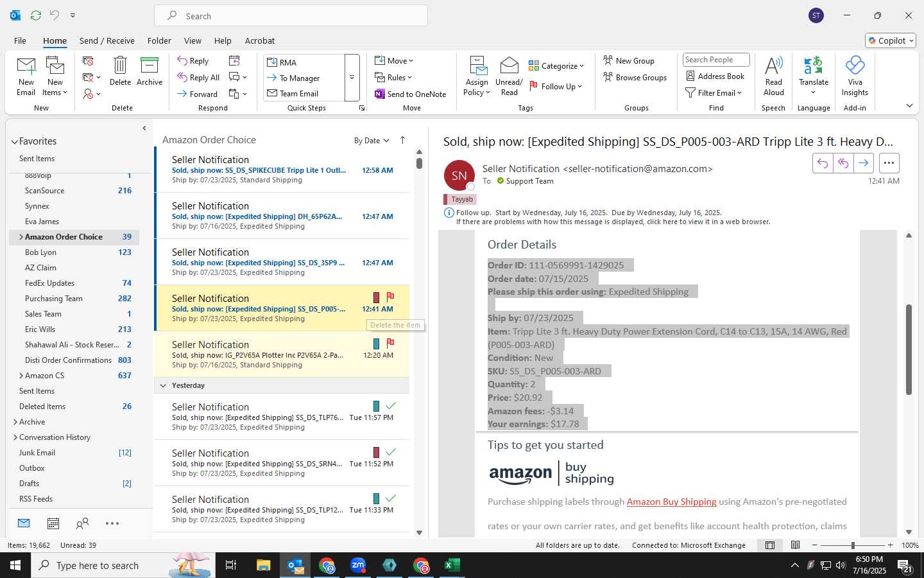Click the send/receive sync icon in title bar
Viewport: 924px width, 578px height.
36,15
